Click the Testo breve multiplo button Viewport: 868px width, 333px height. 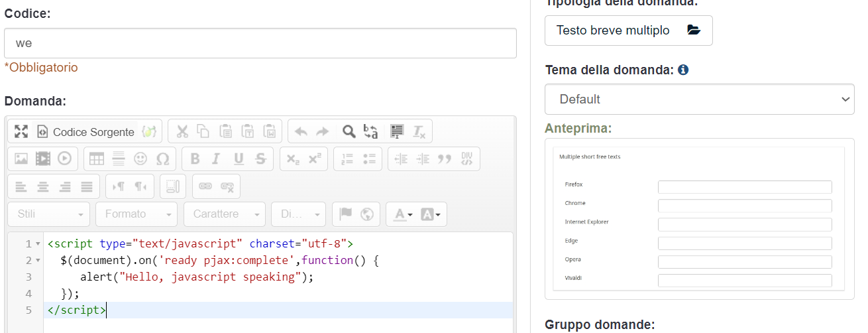628,31
